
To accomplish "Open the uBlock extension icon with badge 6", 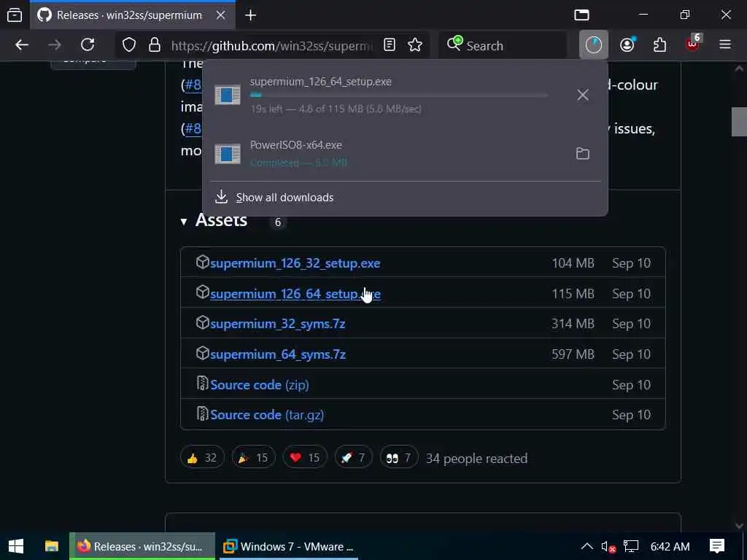I will [693, 44].
